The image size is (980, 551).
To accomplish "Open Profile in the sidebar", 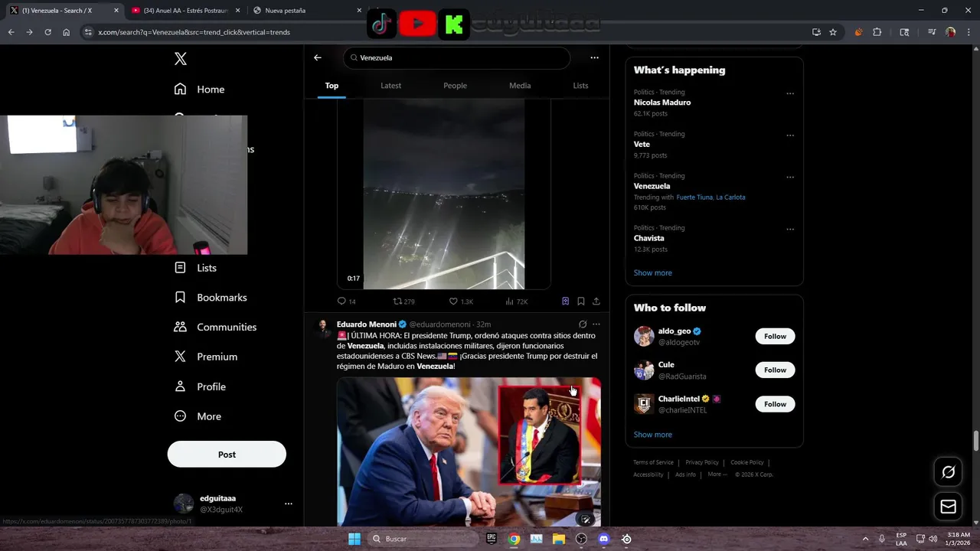I will click(200, 386).
